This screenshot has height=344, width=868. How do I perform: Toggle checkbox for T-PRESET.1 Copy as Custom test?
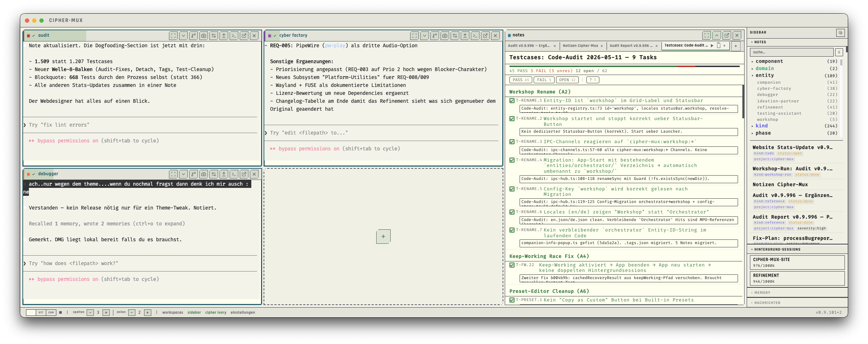coord(512,300)
